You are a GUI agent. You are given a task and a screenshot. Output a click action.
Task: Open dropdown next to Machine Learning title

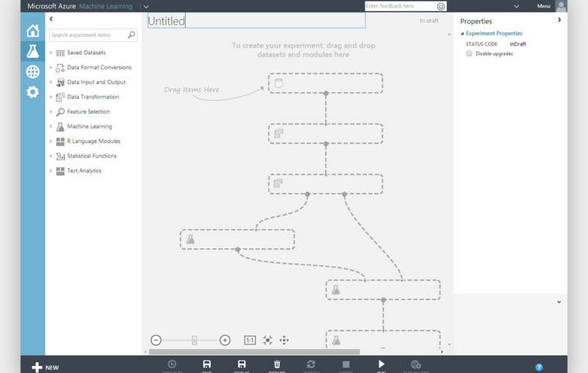tap(146, 7)
